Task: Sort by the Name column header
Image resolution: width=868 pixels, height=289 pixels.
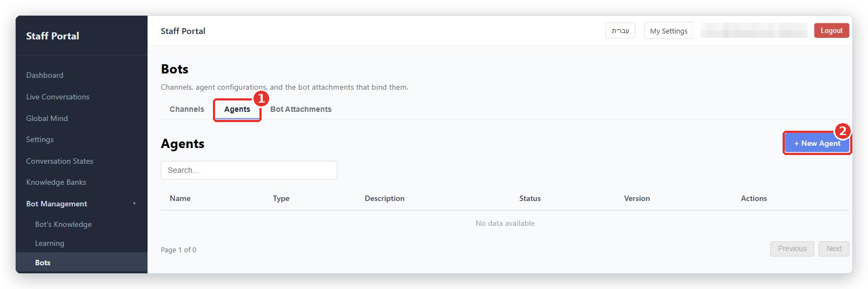Action: 180,198
